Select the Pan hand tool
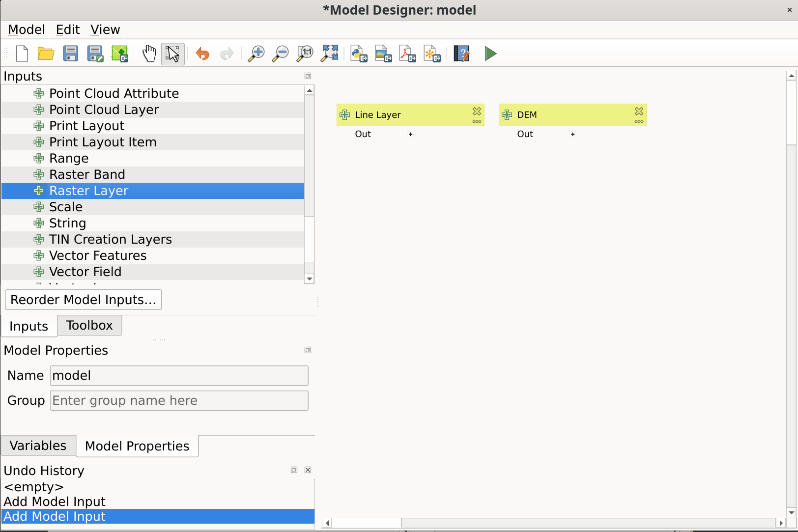Screen dimensions: 798x532 coord(149,54)
